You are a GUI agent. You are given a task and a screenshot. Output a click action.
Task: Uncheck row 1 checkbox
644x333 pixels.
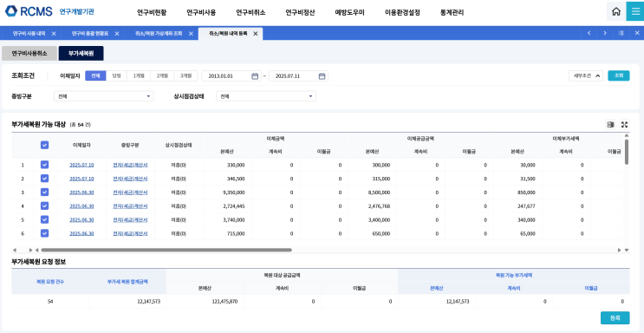pos(45,165)
